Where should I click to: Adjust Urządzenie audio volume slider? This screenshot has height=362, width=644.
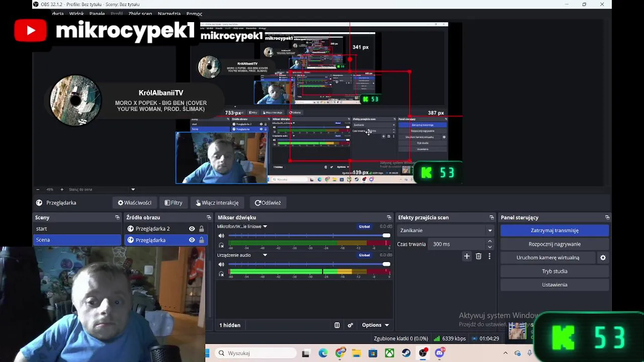pos(309,264)
